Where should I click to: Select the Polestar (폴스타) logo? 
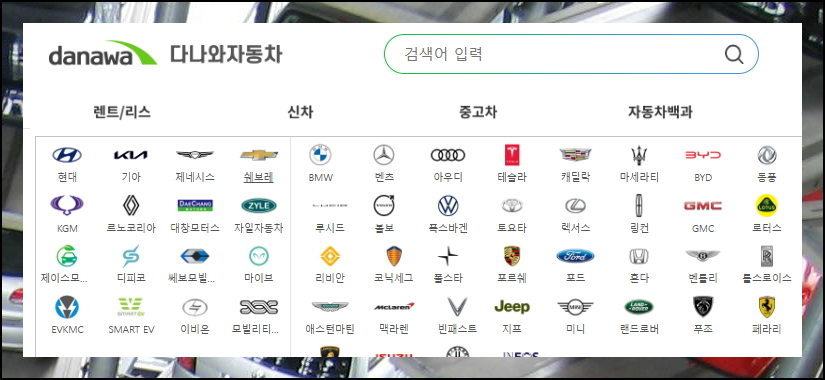pyautogui.click(x=448, y=256)
